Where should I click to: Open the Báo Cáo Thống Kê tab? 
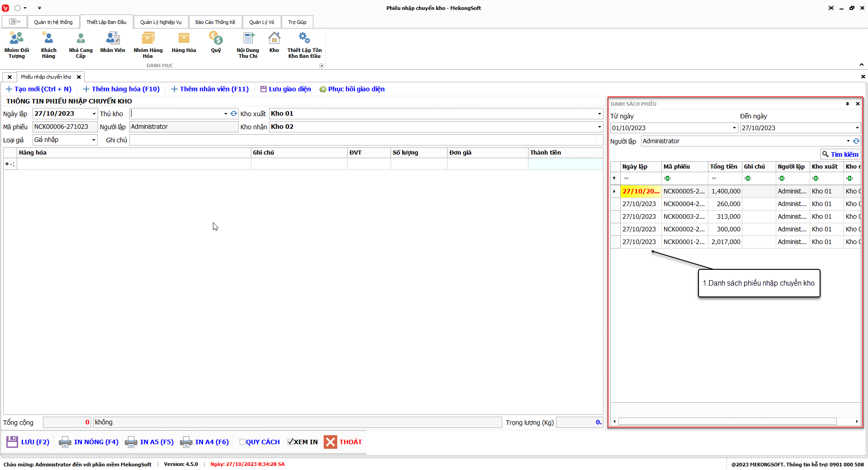[x=215, y=22]
